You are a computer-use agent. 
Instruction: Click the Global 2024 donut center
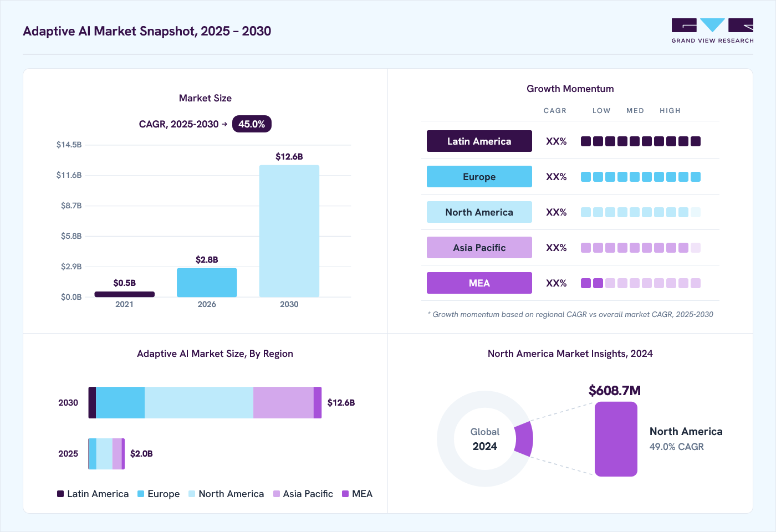(x=485, y=439)
